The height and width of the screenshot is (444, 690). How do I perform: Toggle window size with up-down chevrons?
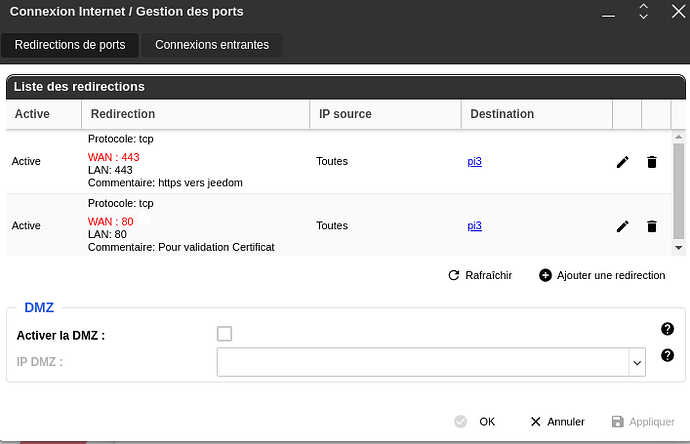643,11
